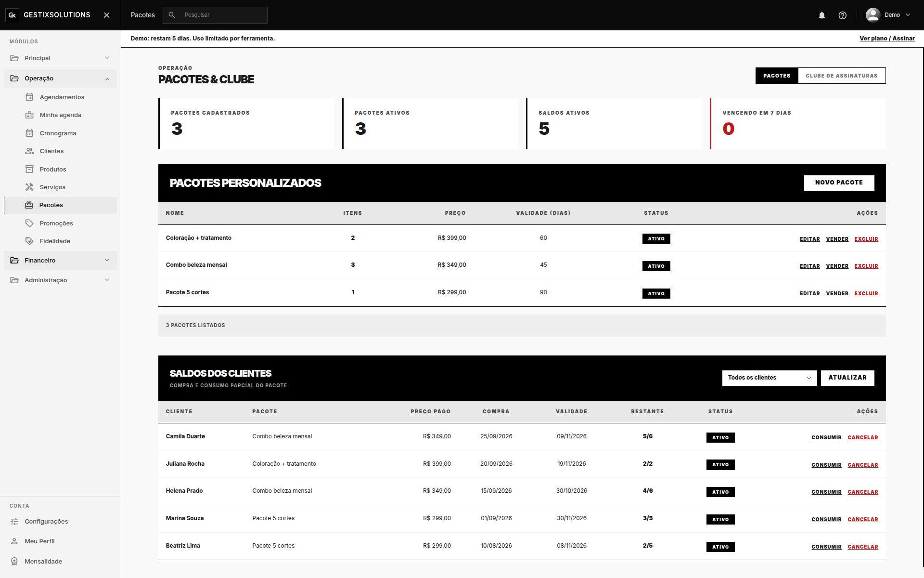Click the Novo Pacote button
The image size is (924, 578).
pyautogui.click(x=839, y=183)
